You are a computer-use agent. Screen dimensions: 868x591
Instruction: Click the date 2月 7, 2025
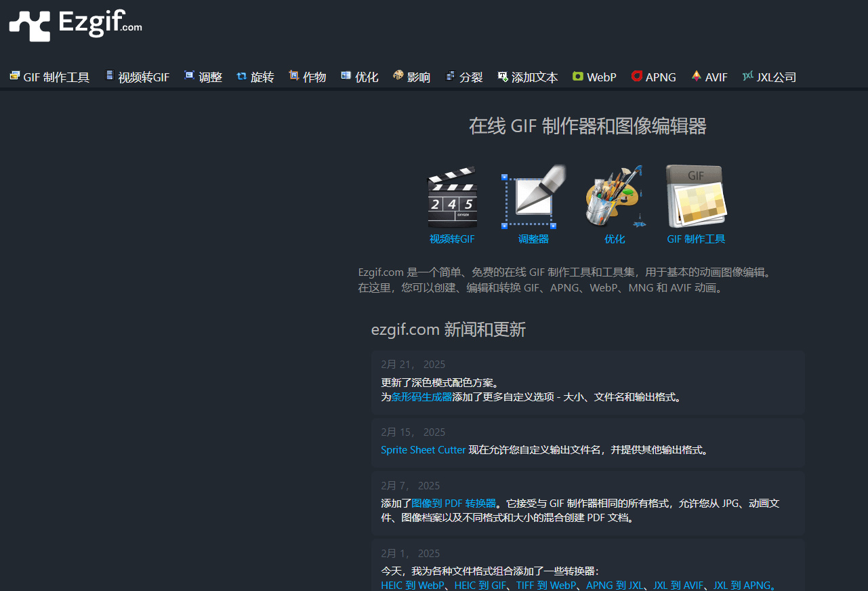pyautogui.click(x=411, y=486)
